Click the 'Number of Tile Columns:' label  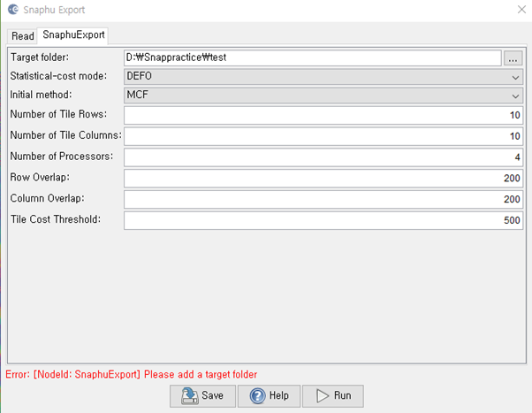(65, 135)
